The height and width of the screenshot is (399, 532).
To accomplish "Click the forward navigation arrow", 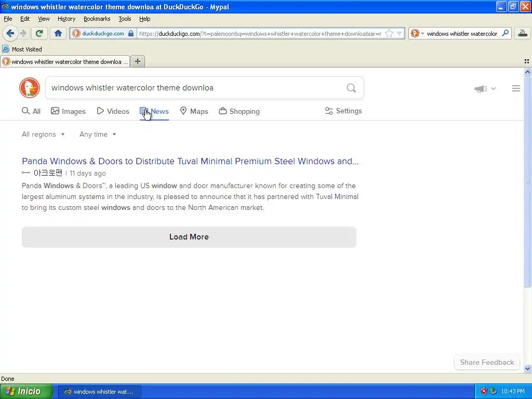I will [23, 33].
